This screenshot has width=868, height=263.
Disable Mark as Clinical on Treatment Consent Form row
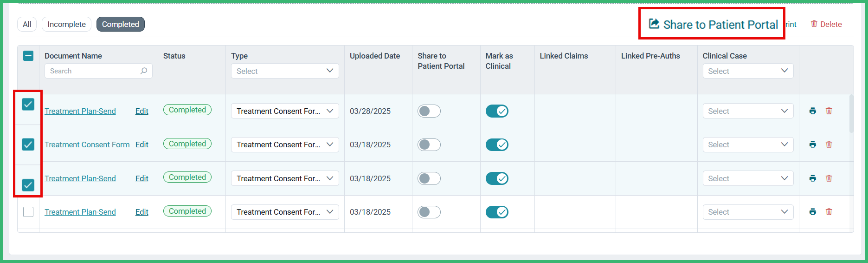pos(497,145)
